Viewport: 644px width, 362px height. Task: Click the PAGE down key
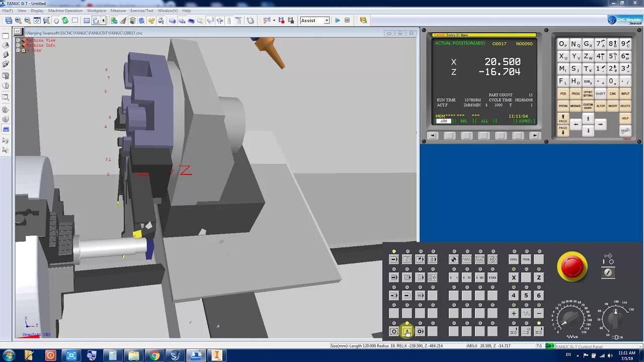(x=562, y=130)
